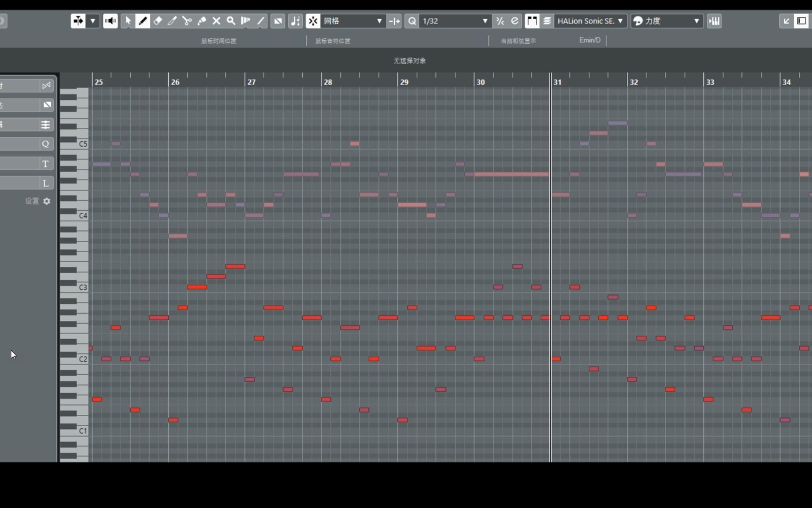Click the Quantize apply Q icon

tap(412, 21)
